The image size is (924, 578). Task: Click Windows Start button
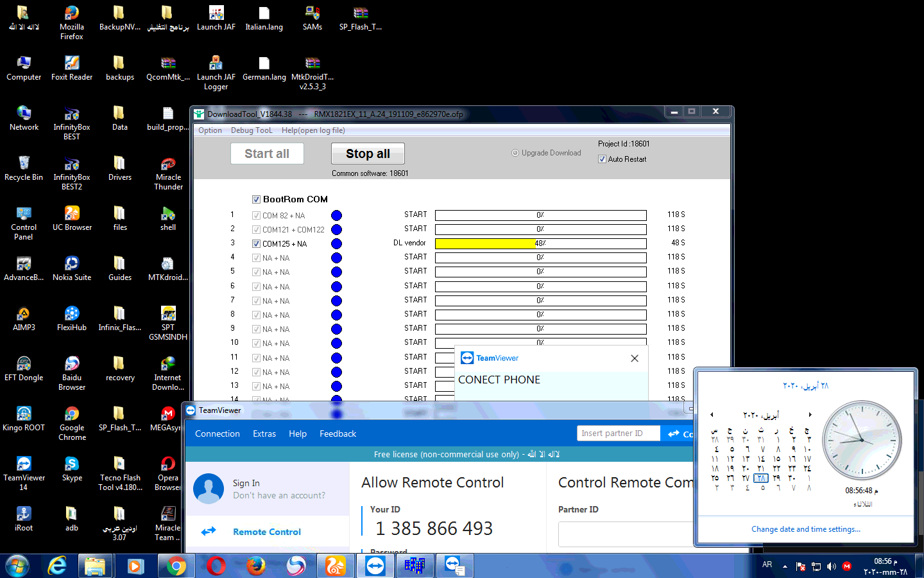coord(17,566)
